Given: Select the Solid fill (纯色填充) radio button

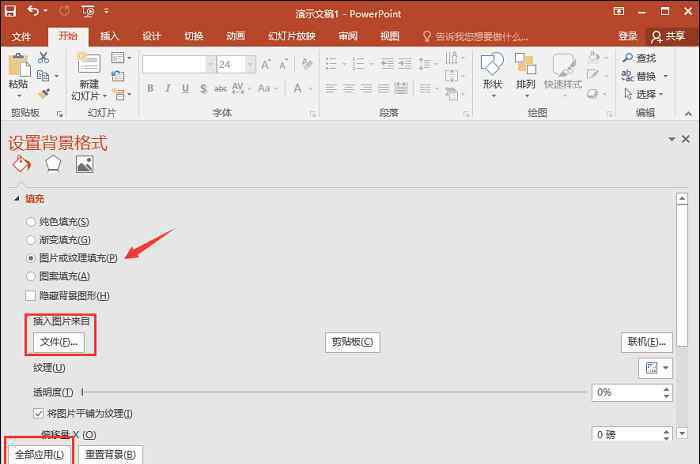Looking at the screenshot, I should coord(30,221).
